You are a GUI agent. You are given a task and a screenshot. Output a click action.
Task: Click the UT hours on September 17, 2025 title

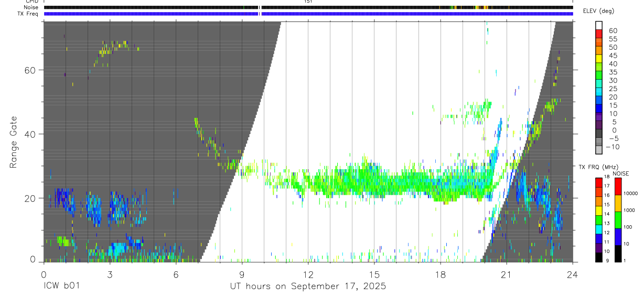click(x=308, y=287)
